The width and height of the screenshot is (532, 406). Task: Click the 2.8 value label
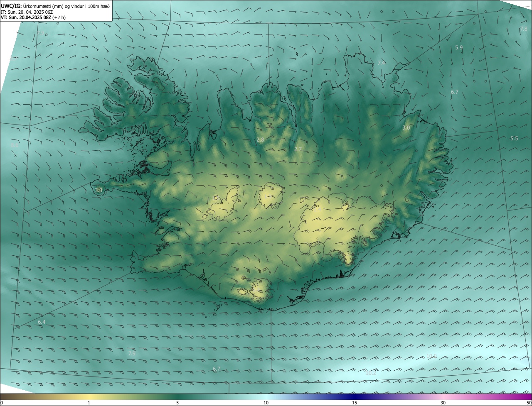(260, 140)
